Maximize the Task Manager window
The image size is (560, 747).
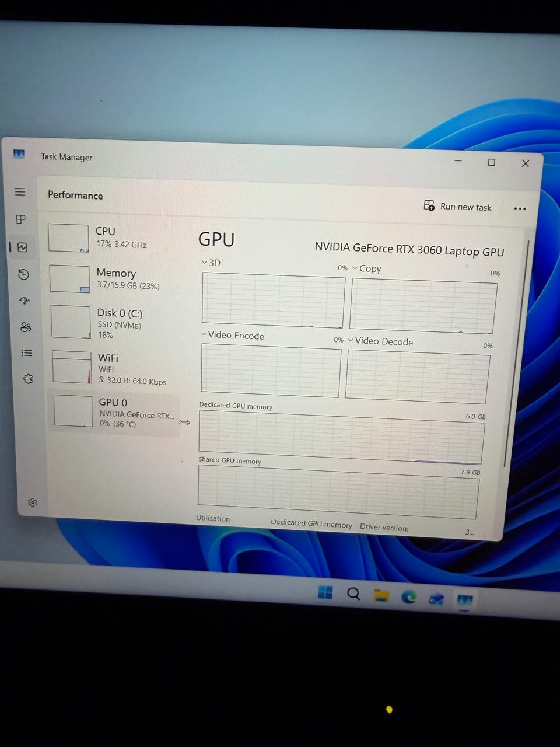(491, 162)
